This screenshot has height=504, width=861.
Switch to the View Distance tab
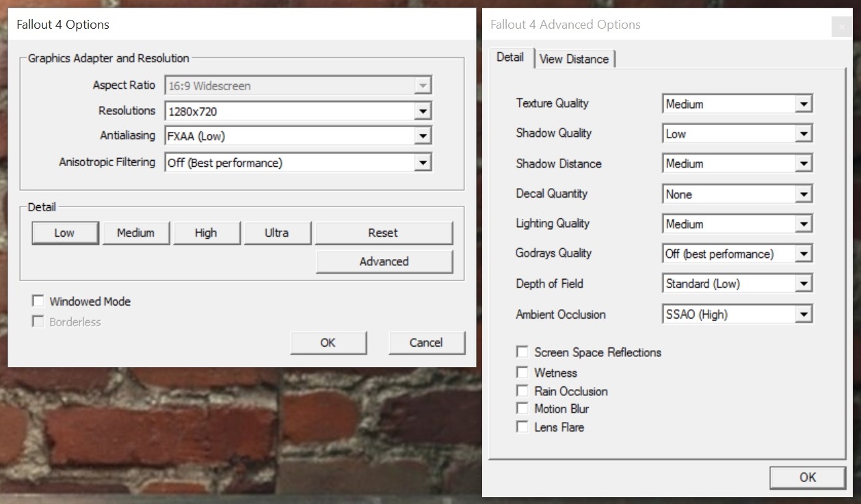pyautogui.click(x=574, y=59)
